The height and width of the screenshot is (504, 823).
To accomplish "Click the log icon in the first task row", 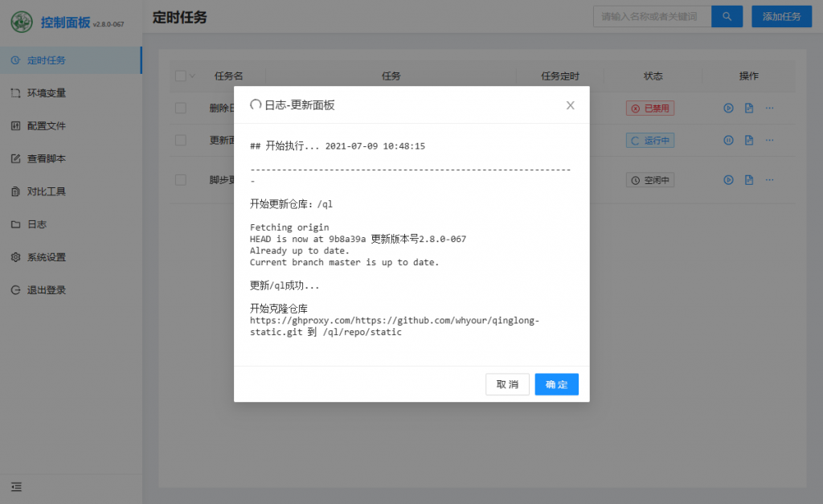I will pyautogui.click(x=749, y=108).
